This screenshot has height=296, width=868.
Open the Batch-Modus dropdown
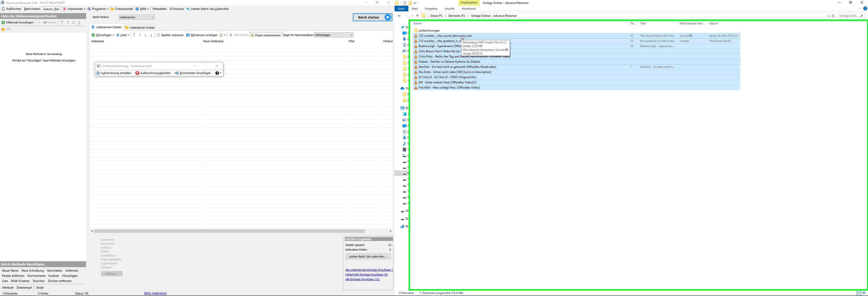tap(136, 17)
